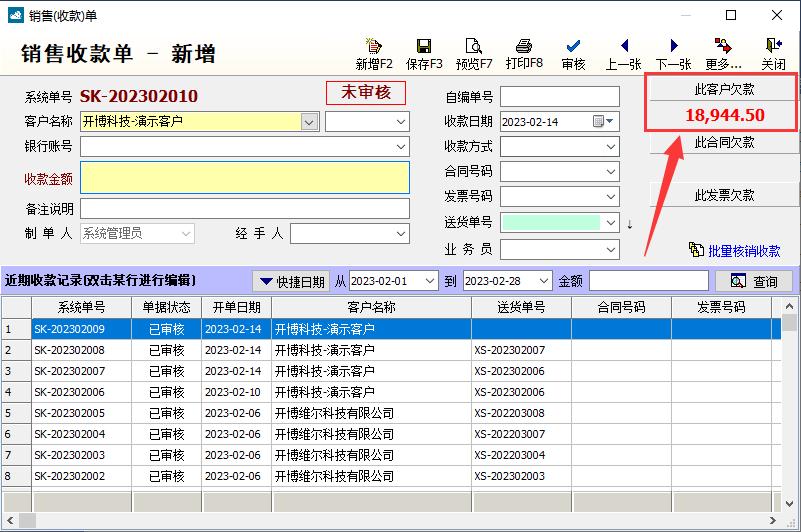
Task: Click the small arrow beside 送货单号
Action: 630,224
